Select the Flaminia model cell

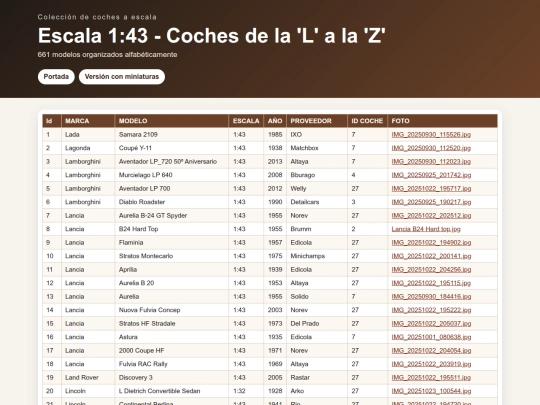(172, 242)
